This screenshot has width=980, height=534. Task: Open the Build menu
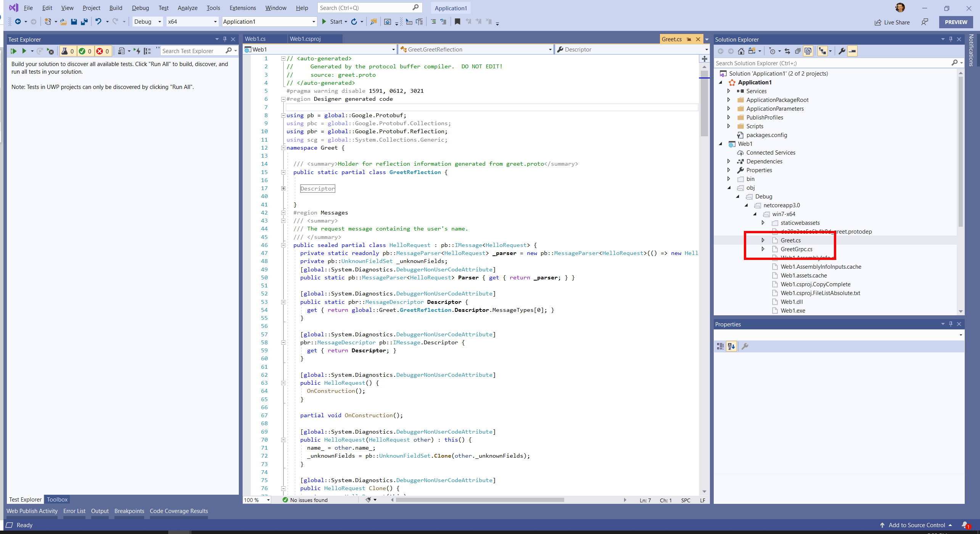pyautogui.click(x=116, y=8)
